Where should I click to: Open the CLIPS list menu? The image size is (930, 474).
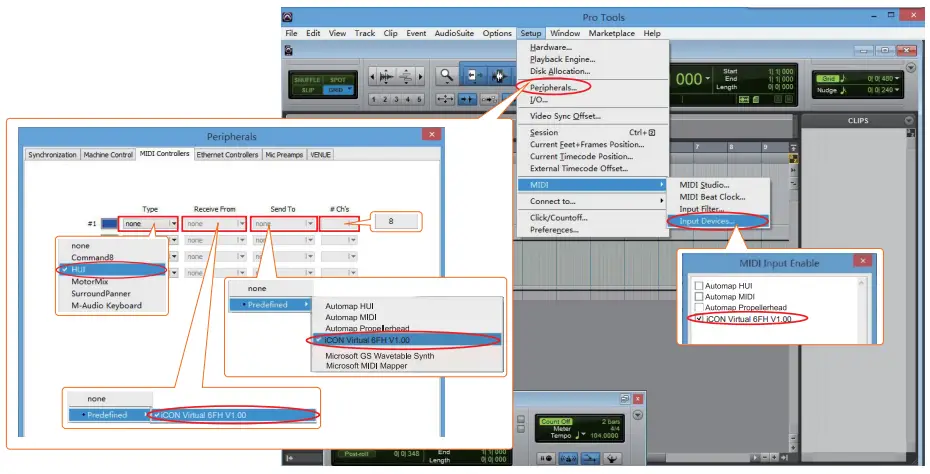tap(909, 120)
